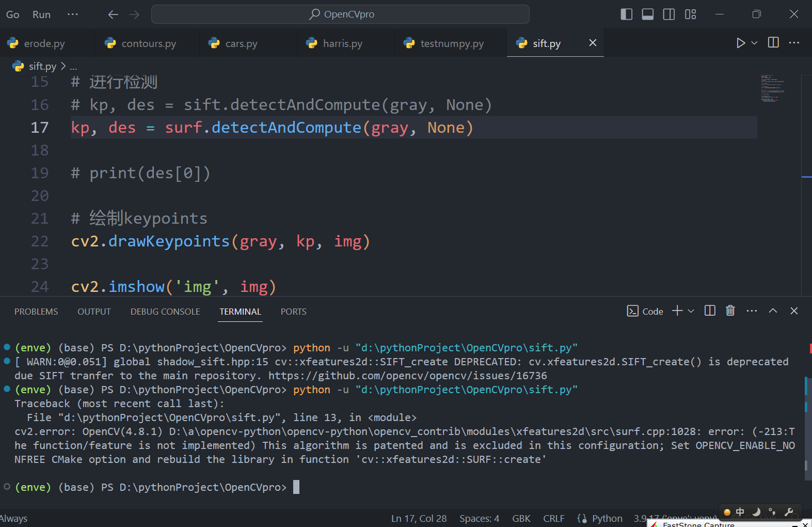Screen dimensions: 812x527
Task: Create a new terminal with the plus icon
Action: [x=677, y=311]
